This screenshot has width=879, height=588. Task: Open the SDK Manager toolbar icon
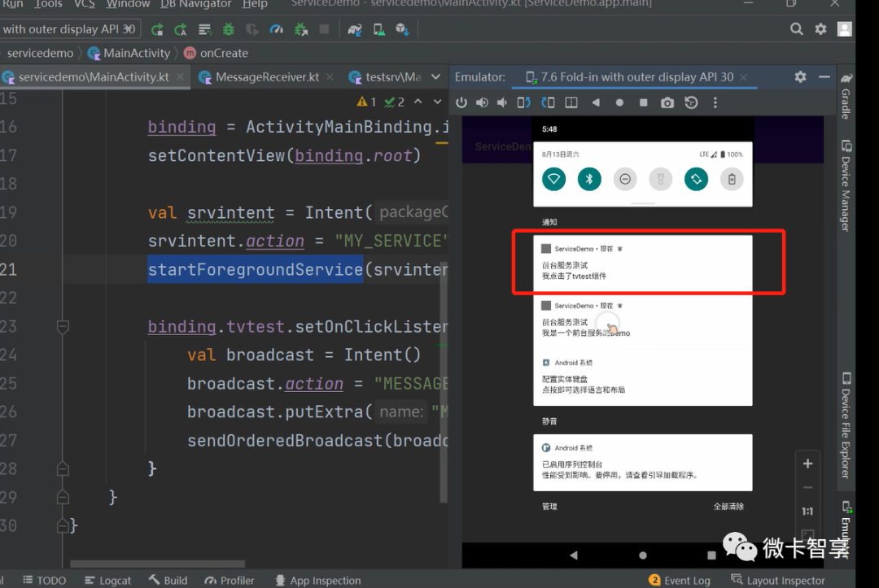coord(403,29)
